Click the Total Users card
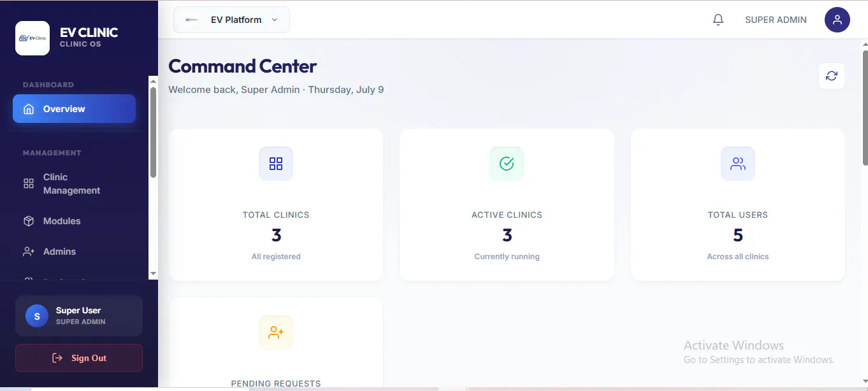Viewport: 868px width, 391px height. [738, 204]
